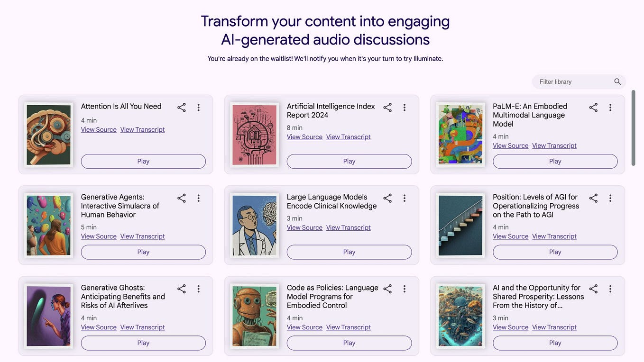Open overflow menu on "Artificial Intelligence Index Report 2024"
The image size is (644, 362).
[404, 107]
